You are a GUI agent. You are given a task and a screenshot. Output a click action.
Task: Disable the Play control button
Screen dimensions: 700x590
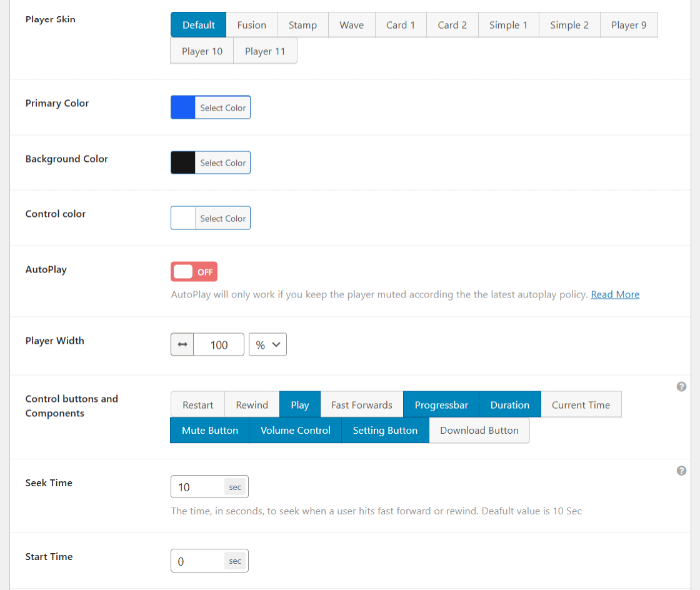[299, 404]
